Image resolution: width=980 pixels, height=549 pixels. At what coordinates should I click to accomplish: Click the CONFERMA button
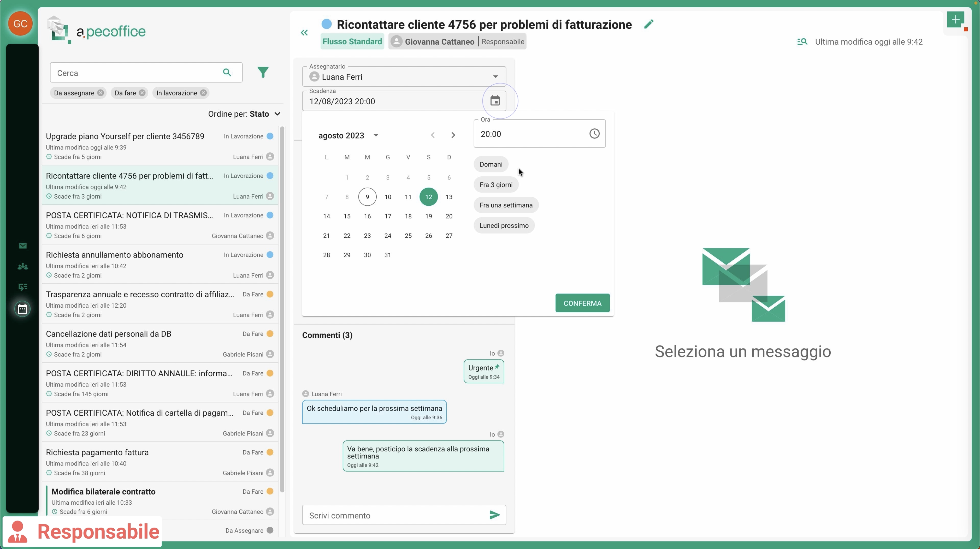click(582, 303)
